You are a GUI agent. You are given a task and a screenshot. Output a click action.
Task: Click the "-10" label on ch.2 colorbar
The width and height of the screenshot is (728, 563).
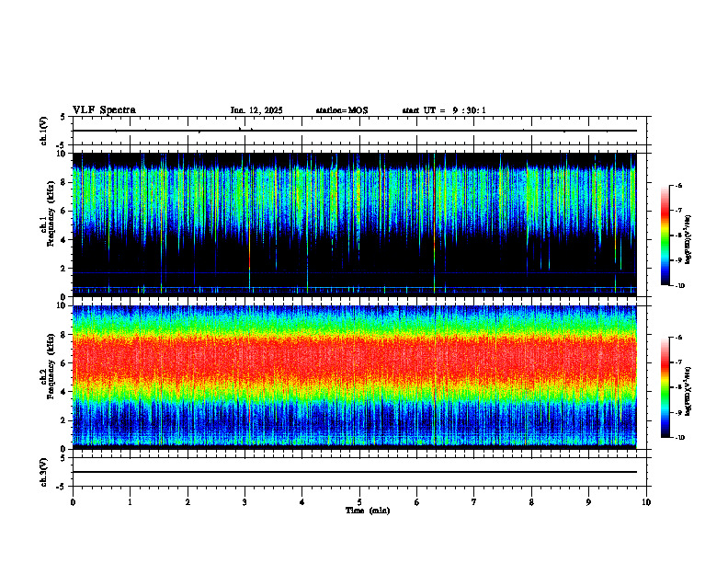(x=679, y=438)
